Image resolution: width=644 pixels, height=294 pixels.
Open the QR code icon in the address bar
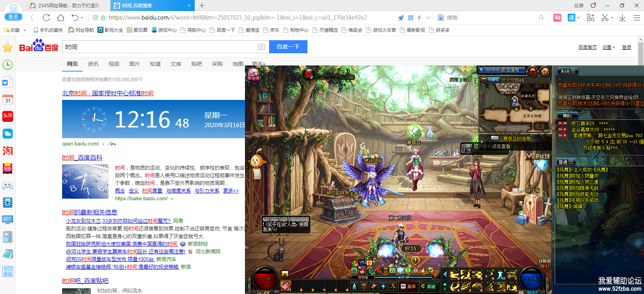[411, 18]
